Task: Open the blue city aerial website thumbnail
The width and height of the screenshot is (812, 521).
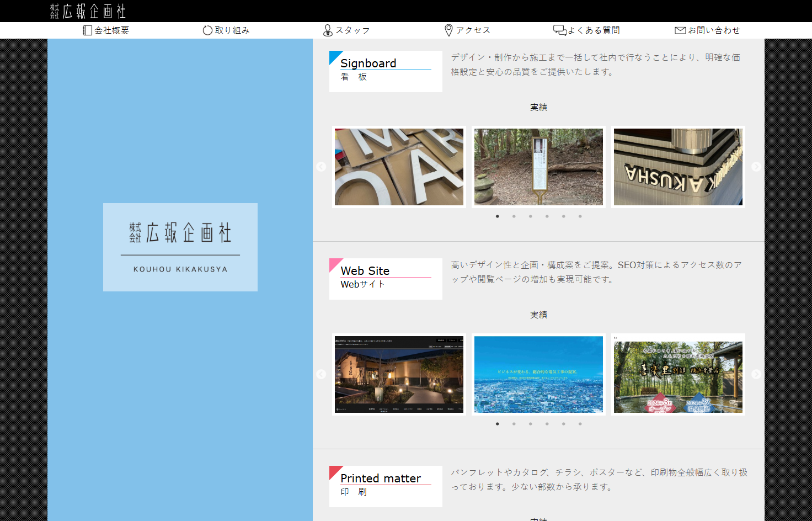Action: coord(538,374)
